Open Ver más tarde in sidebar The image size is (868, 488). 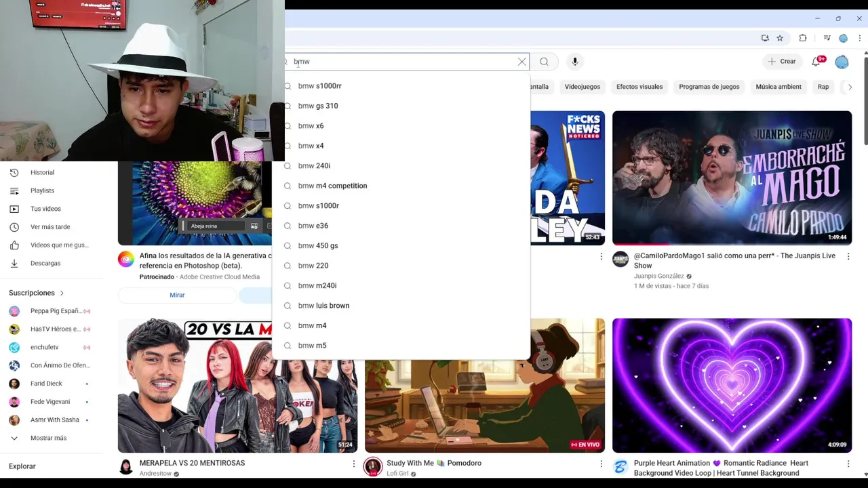(x=51, y=227)
